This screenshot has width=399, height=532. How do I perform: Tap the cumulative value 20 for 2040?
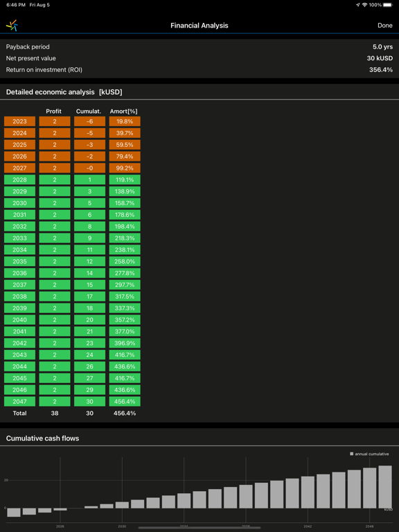pos(89,319)
